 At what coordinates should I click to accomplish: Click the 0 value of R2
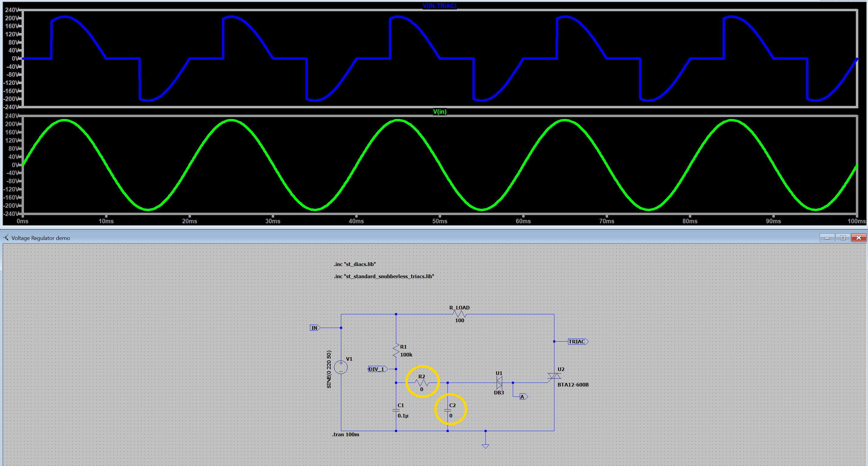pyautogui.click(x=421, y=389)
